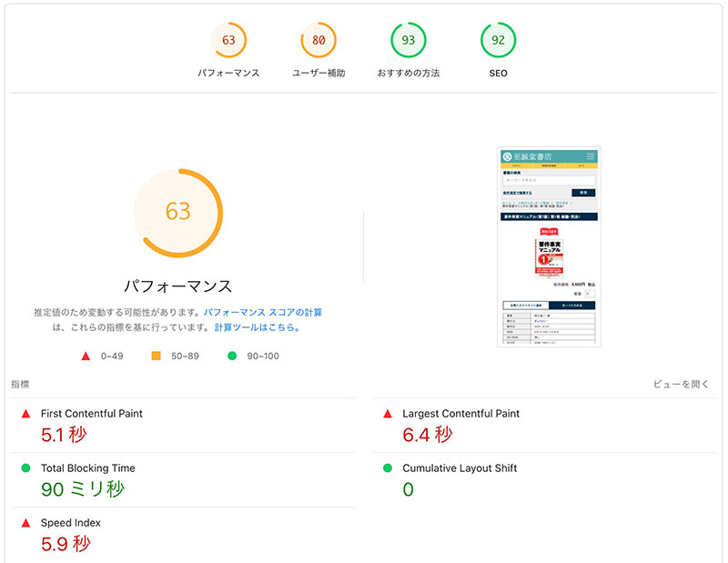Click the red triangle 0–49 legend icon
Screen dimensions: 728x563
86,356
